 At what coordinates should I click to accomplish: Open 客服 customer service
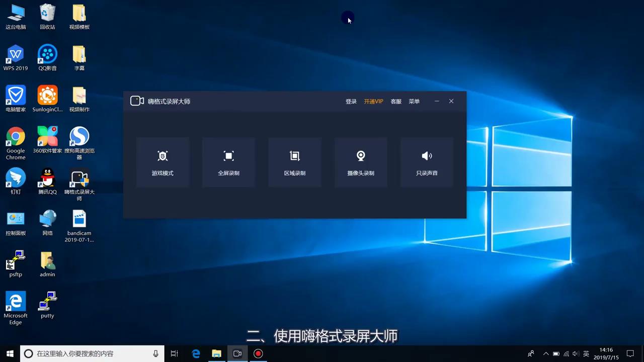coord(396,102)
